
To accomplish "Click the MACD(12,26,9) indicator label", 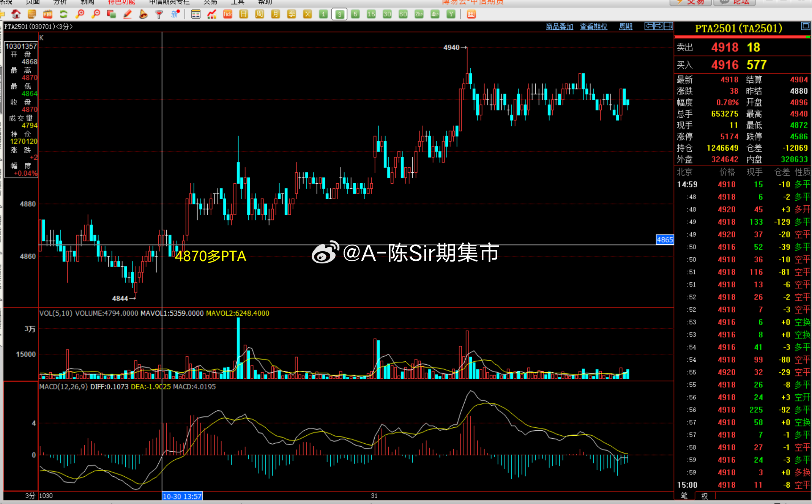I will point(64,387).
